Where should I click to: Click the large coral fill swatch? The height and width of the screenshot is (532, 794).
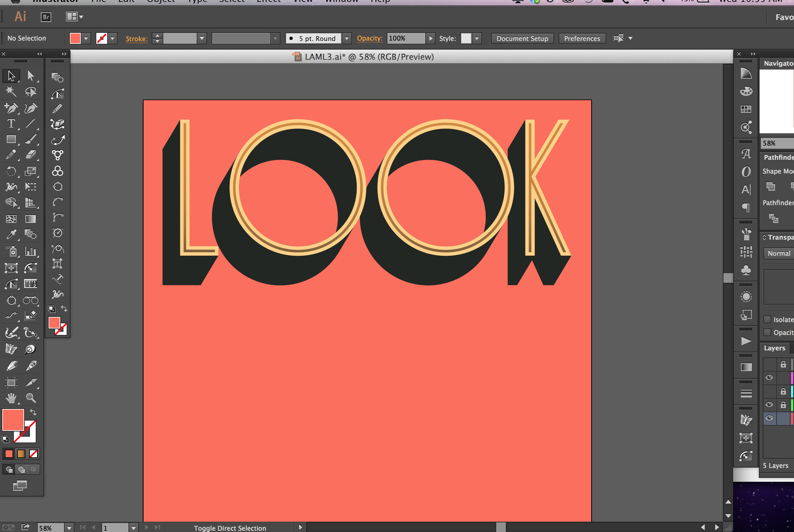tap(13, 419)
